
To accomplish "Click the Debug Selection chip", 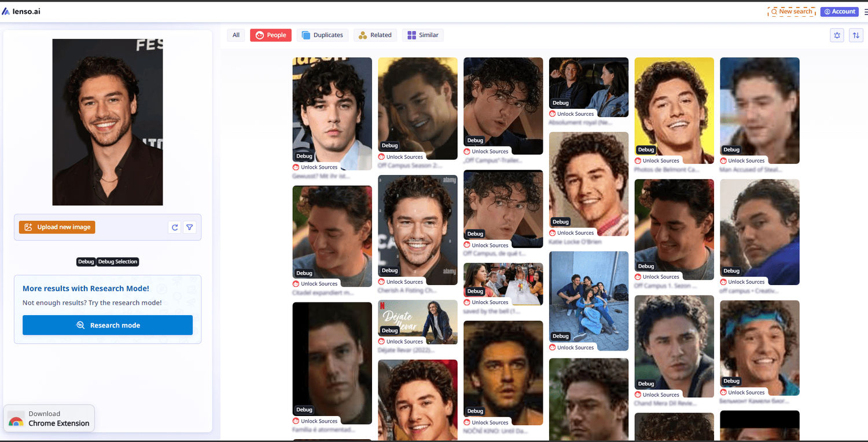I will 118,262.
